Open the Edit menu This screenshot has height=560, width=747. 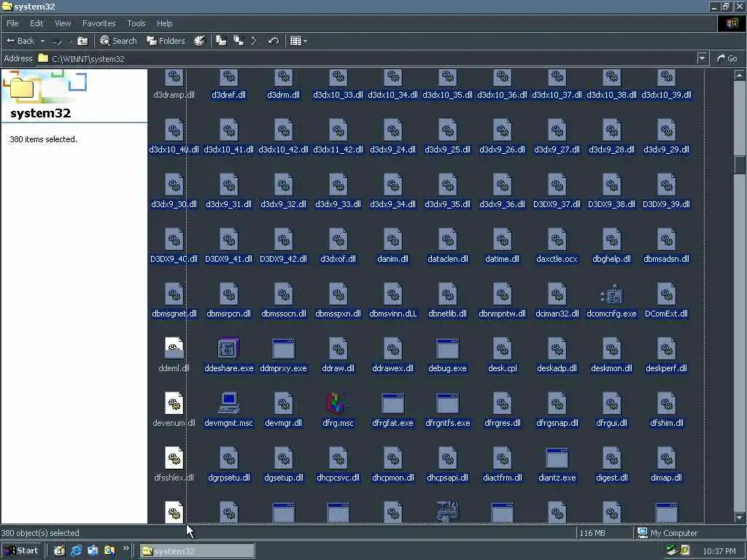click(36, 23)
